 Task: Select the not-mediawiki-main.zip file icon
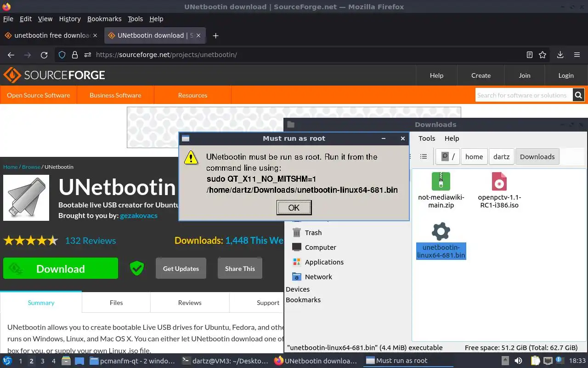(x=441, y=181)
